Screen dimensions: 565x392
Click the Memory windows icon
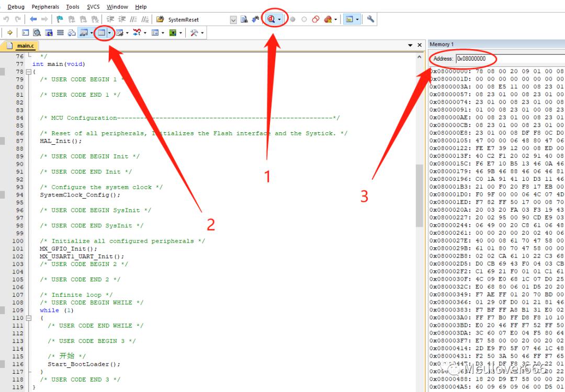pyautogui.click(x=101, y=33)
